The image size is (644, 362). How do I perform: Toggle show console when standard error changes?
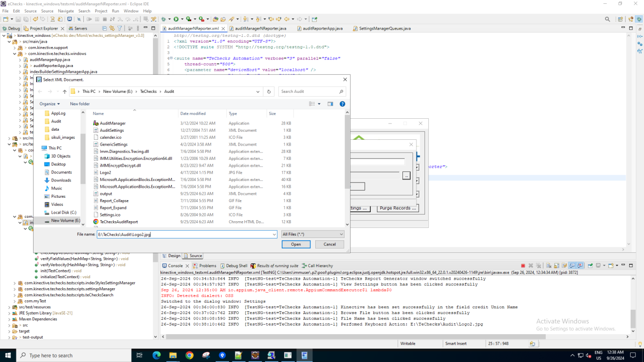coord(580,265)
